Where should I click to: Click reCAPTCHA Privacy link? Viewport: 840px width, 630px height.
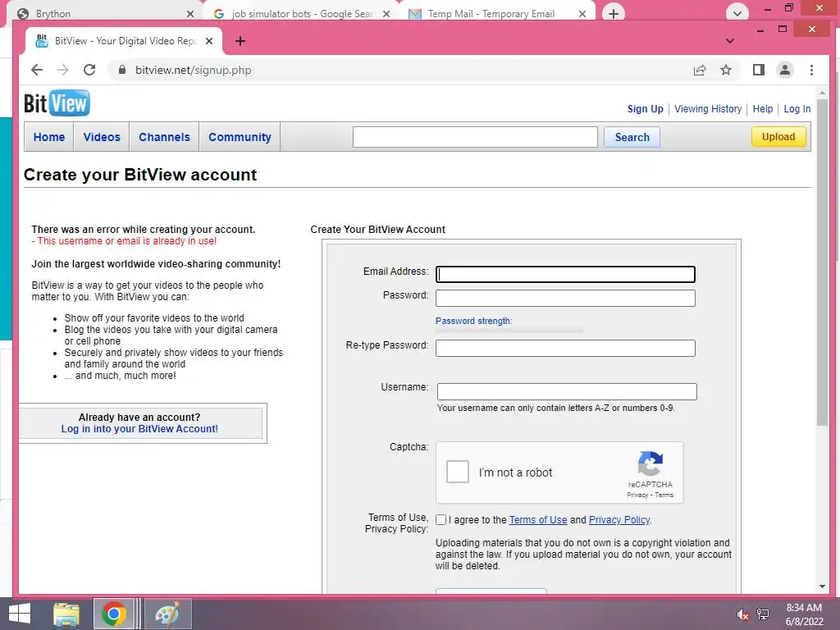click(x=637, y=495)
